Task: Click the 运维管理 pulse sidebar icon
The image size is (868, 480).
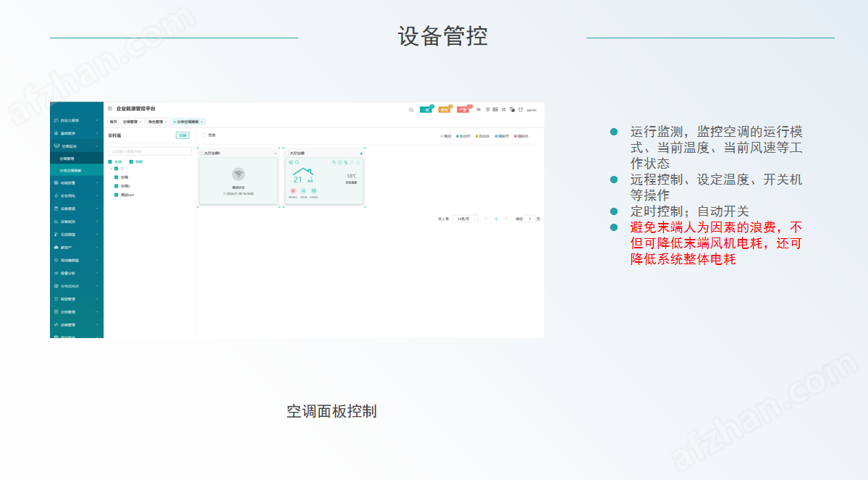Action: 56,325
